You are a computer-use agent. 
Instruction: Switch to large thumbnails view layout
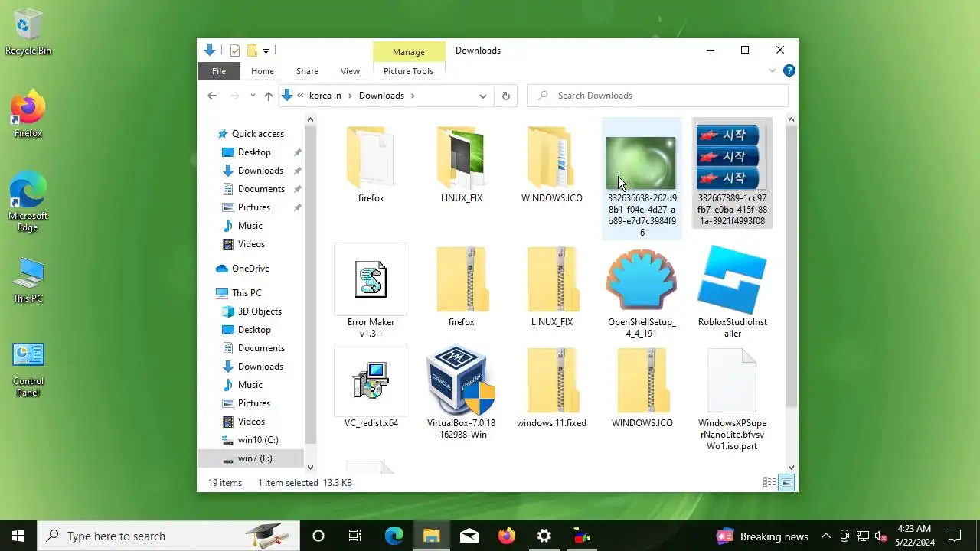[786, 482]
